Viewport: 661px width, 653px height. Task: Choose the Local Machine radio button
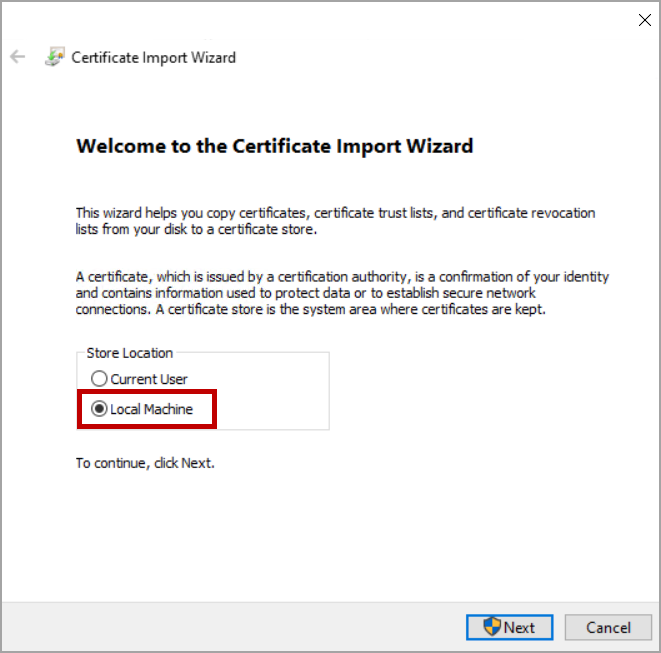tap(98, 409)
